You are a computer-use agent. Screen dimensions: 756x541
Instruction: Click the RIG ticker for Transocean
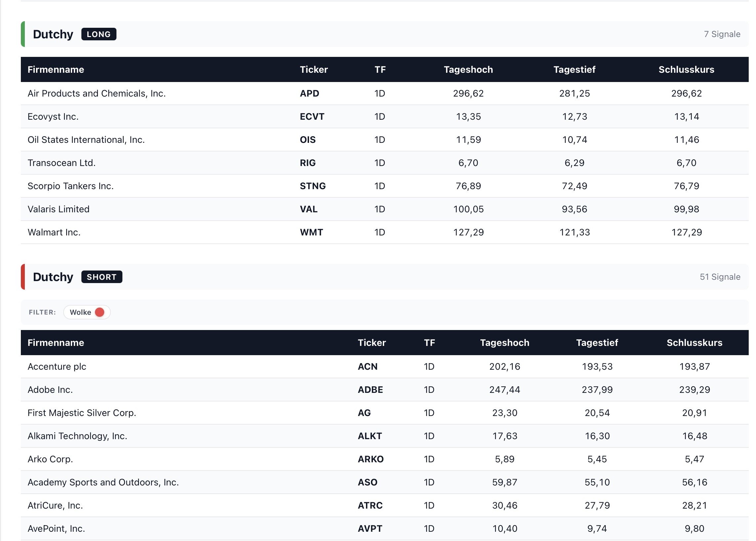point(307,163)
